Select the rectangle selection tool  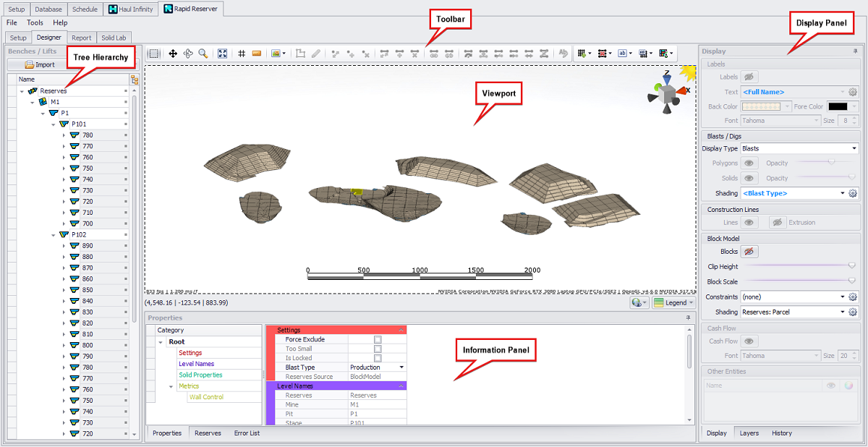[153, 54]
